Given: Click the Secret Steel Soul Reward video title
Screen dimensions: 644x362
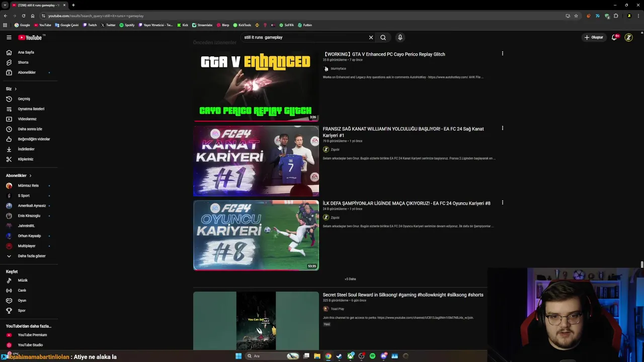Looking at the screenshot, I should click(x=403, y=295).
